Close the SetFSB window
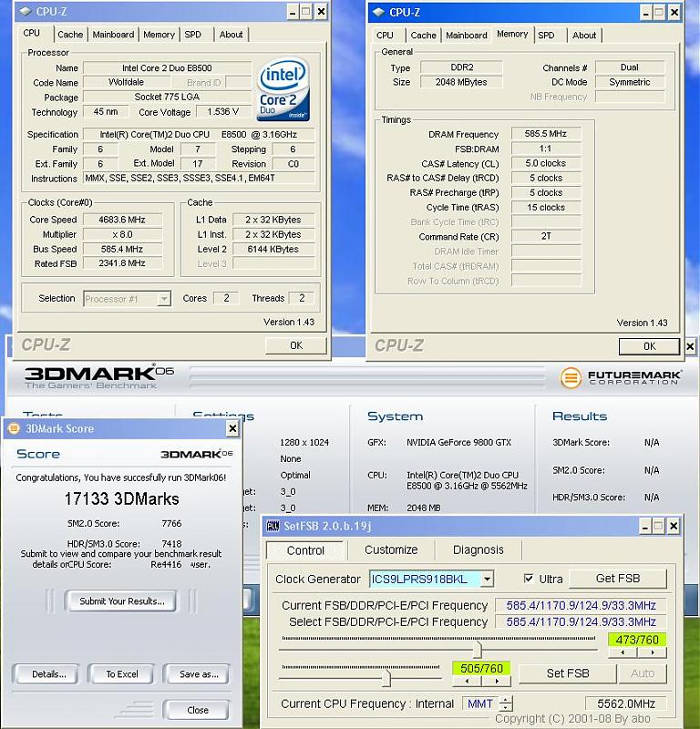The height and width of the screenshot is (729, 700). pos(674,527)
